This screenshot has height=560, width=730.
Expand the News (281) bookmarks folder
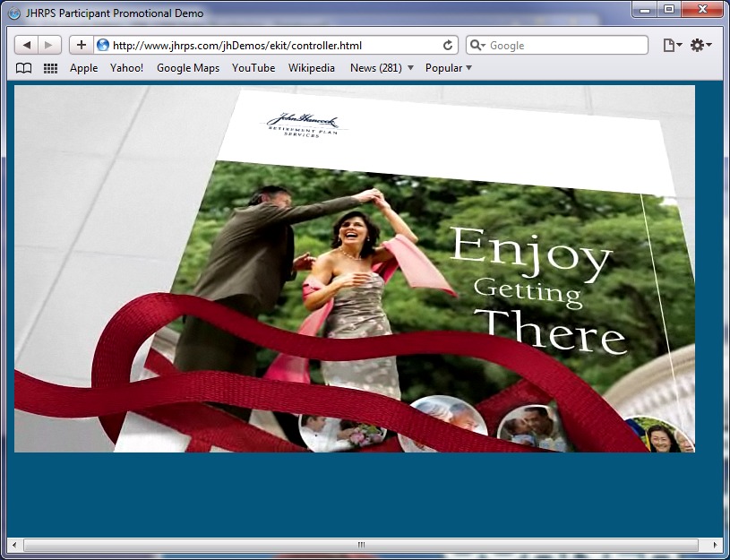click(x=382, y=68)
